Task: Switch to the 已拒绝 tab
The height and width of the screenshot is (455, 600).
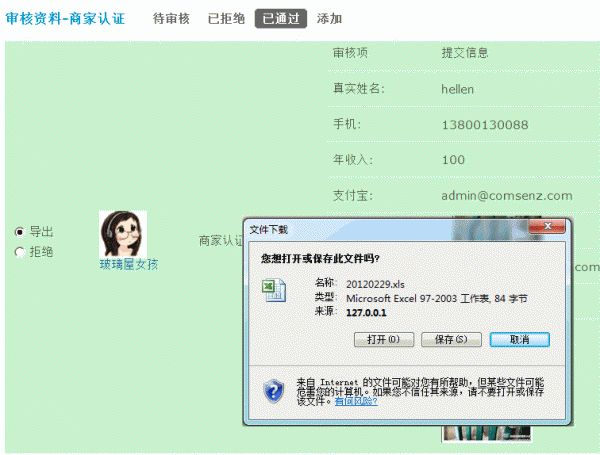Action: tap(226, 19)
